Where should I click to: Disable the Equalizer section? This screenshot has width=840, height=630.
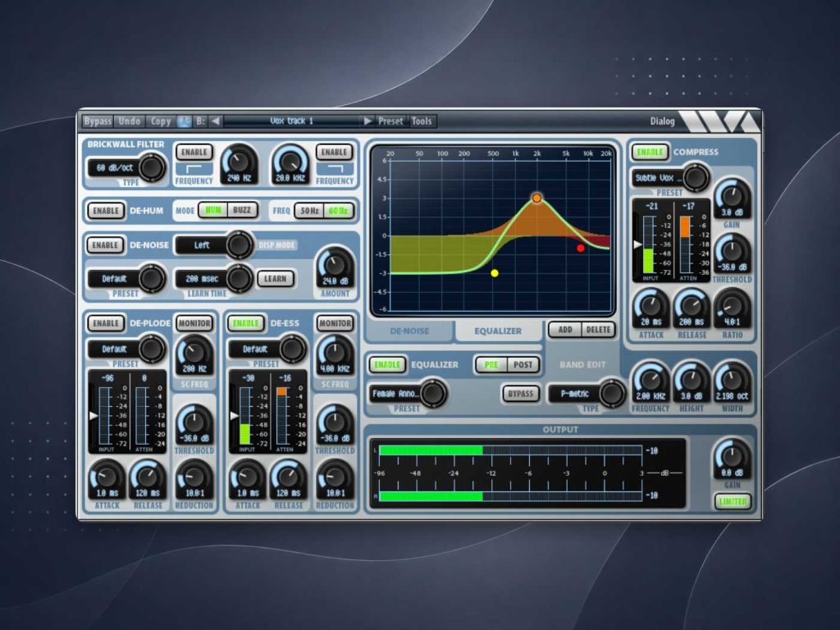(x=387, y=365)
